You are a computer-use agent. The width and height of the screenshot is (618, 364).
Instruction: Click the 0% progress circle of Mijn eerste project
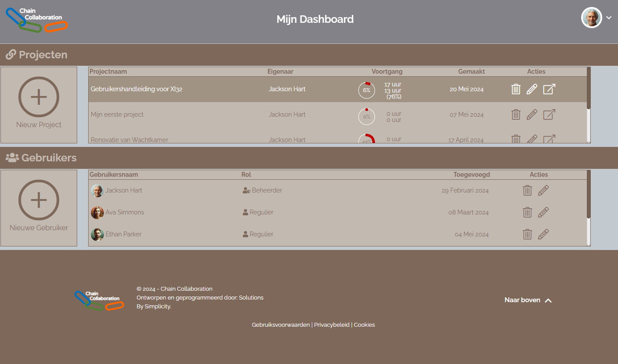[x=367, y=116]
